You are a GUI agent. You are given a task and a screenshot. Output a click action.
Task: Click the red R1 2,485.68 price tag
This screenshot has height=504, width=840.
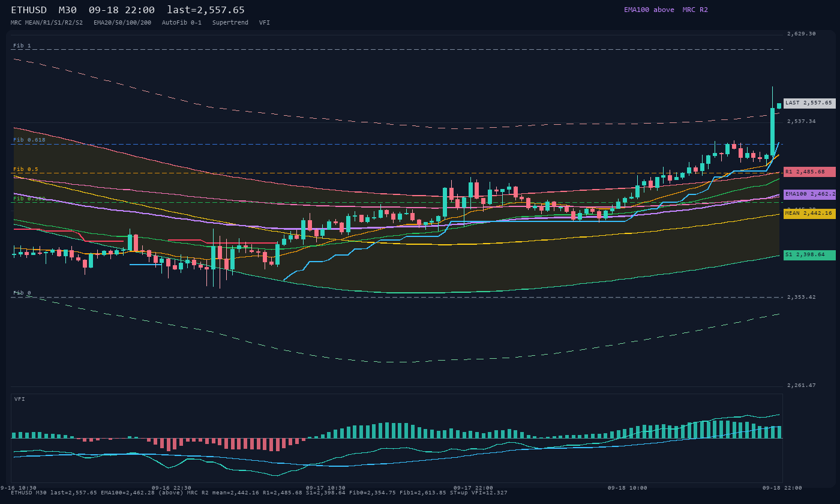809,172
